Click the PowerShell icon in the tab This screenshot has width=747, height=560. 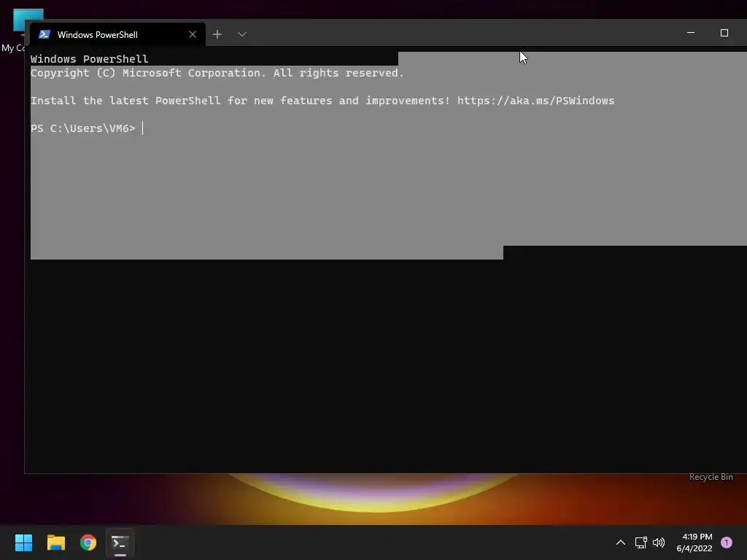[44, 34]
